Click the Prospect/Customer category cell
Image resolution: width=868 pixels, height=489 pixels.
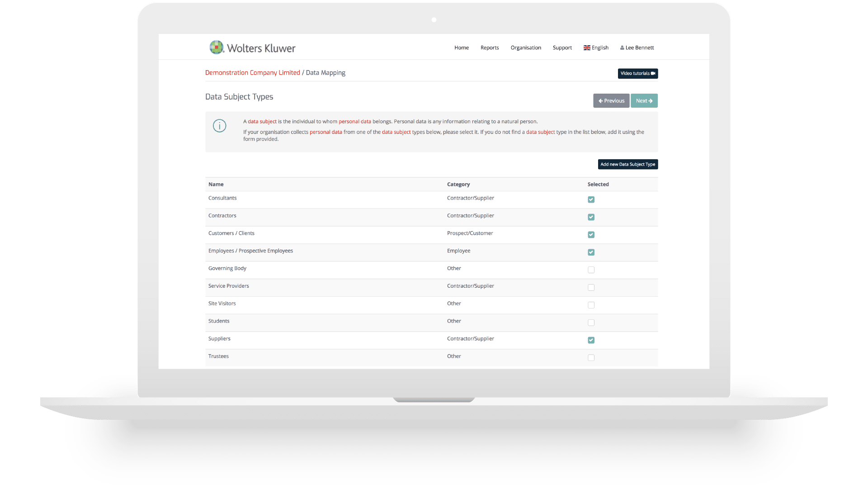[470, 233]
